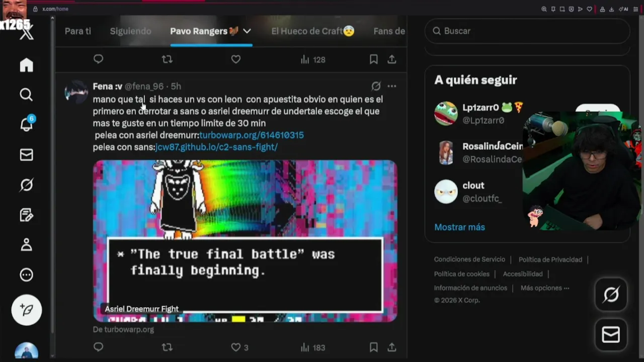The width and height of the screenshot is (644, 362).
Task: Bookmark the Fena :v post
Action: click(x=373, y=347)
